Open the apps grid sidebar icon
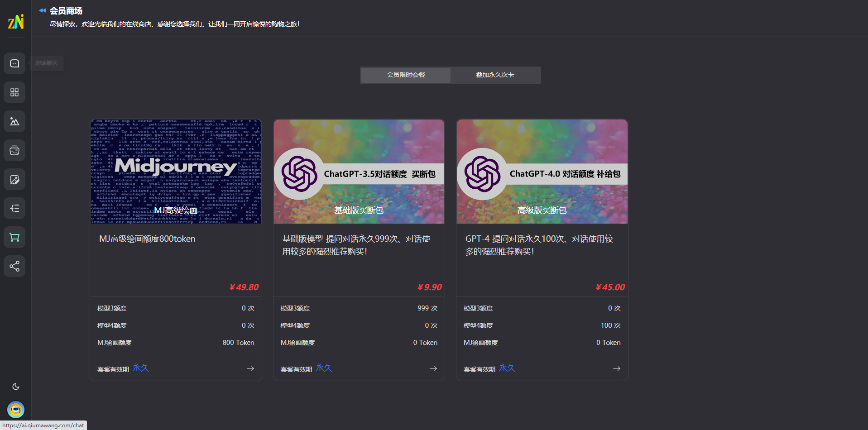 click(x=14, y=92)
